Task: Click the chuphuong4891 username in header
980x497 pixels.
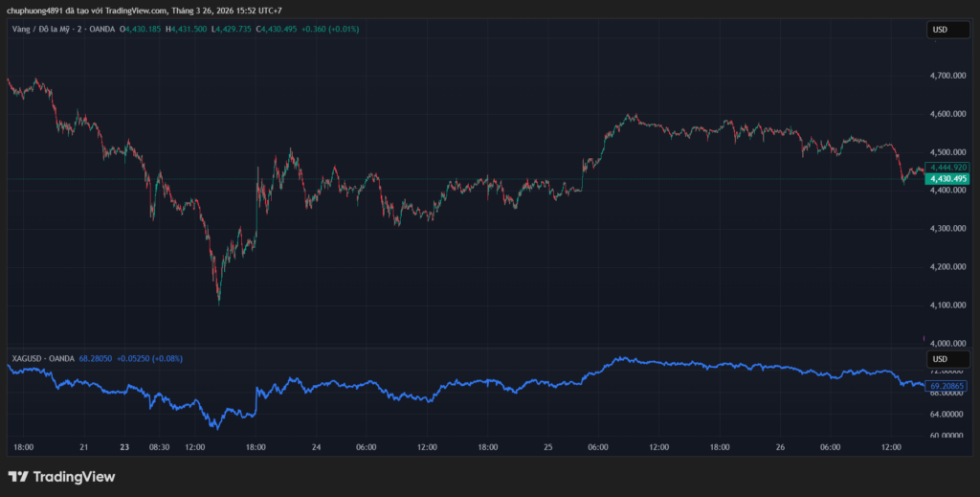Action: [35, 11]
